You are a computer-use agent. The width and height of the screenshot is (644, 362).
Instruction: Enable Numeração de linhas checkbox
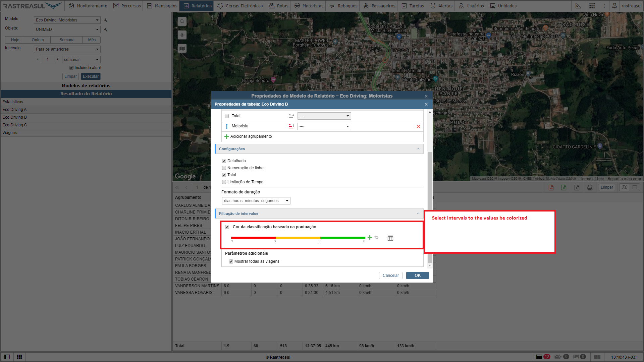(x=224, y=168)
